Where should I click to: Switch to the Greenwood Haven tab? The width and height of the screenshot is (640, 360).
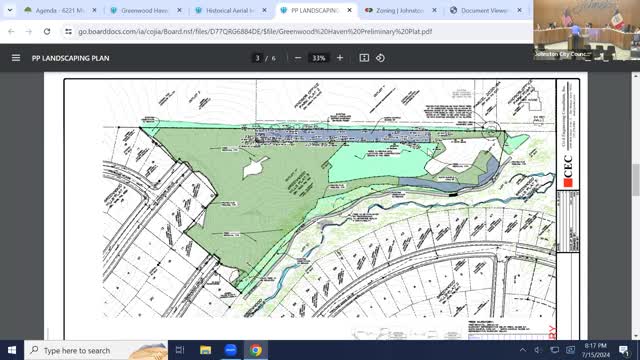tap(145, 10)
